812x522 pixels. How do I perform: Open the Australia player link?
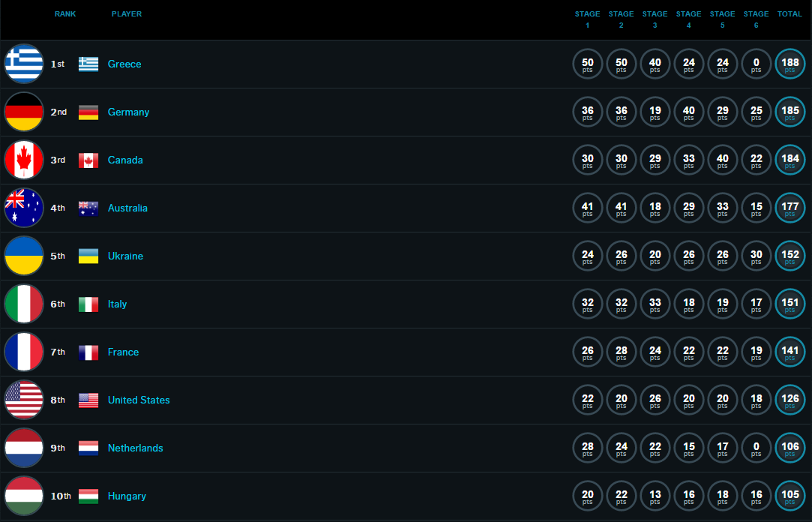click(x=127, y=208)
